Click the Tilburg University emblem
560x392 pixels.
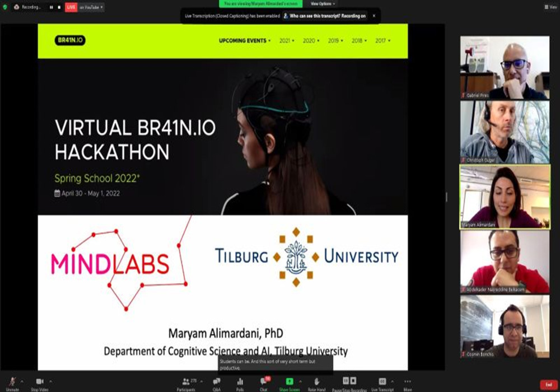(x=296, y=257)
